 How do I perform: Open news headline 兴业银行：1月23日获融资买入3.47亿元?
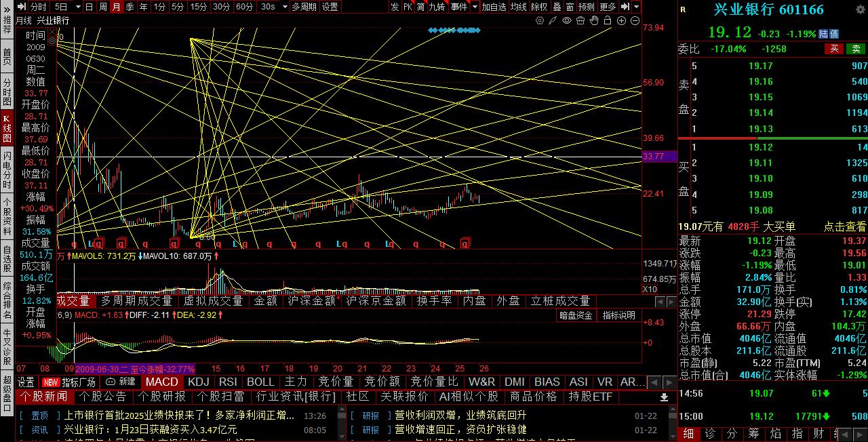coord(151,430)
